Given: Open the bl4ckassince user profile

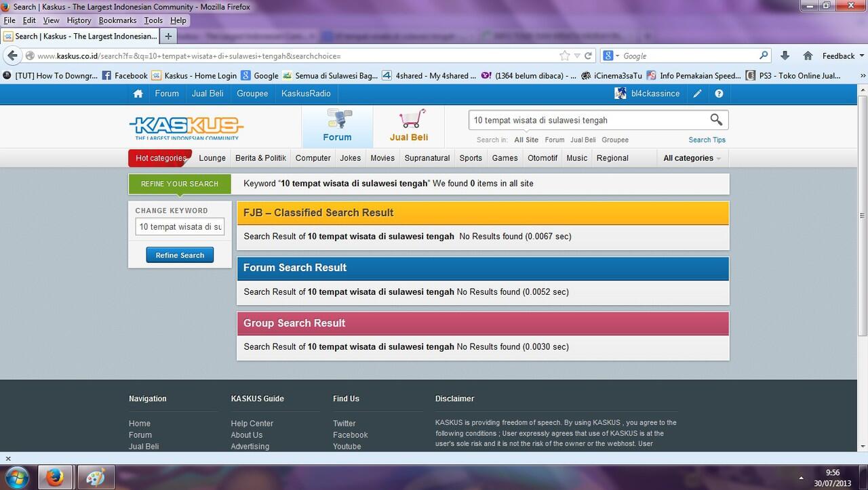Looking at the screenshot, I should click(647, 94).
